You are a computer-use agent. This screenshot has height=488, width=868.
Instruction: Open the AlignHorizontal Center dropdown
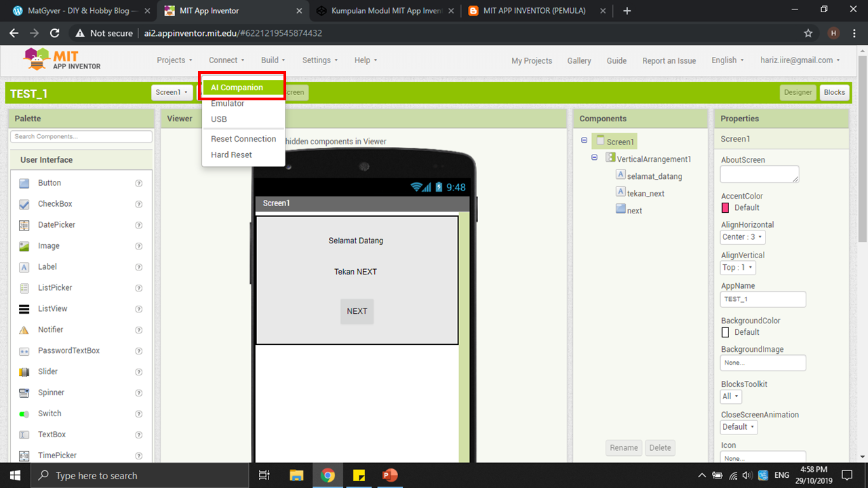click(x=743, y=237)
